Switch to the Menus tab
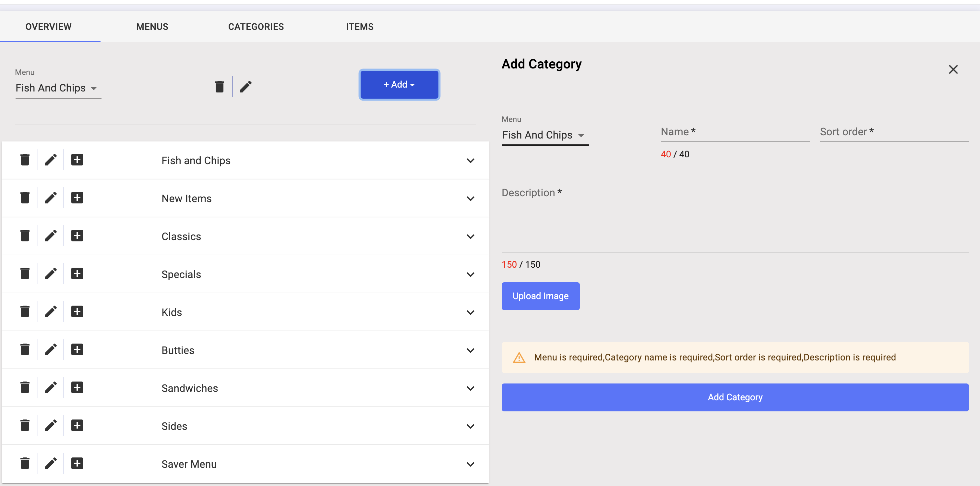 [x=152, y=27]
